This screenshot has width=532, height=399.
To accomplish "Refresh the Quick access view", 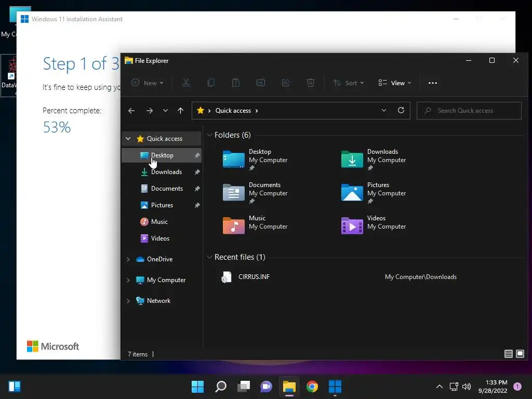I will (x=401, y=110).
